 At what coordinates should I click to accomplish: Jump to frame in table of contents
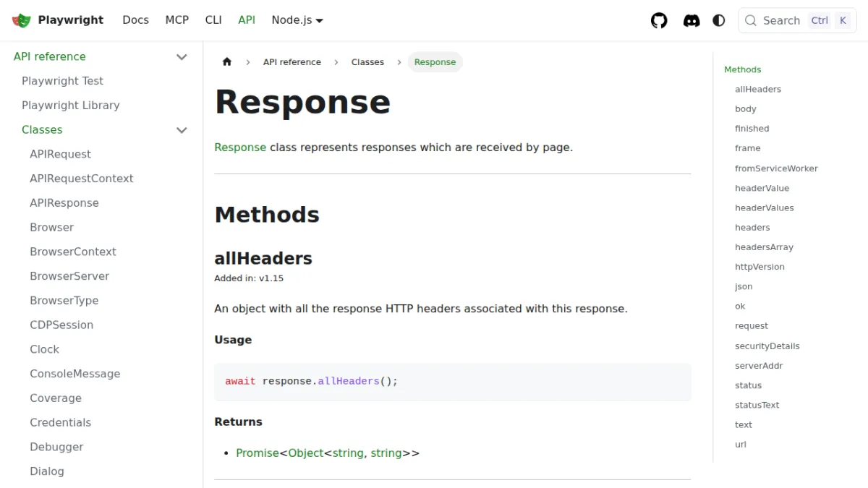point(748,148)
